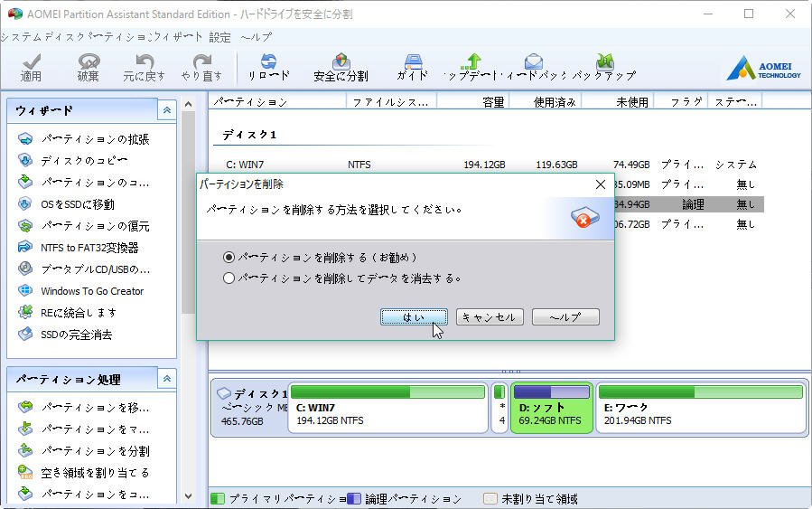812x509 pixels.
Task: Click the はい button in dialog
Action: [414, 316]
